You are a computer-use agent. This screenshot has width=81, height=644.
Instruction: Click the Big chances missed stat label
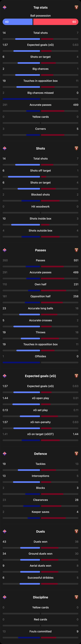pos(40,93)
